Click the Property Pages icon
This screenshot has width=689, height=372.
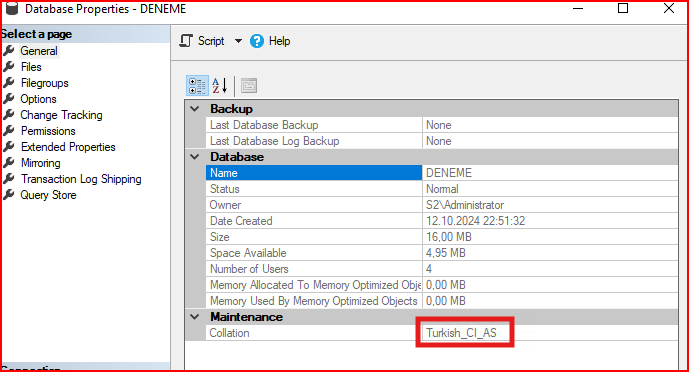pyautogui.click(x=249, y=86)
